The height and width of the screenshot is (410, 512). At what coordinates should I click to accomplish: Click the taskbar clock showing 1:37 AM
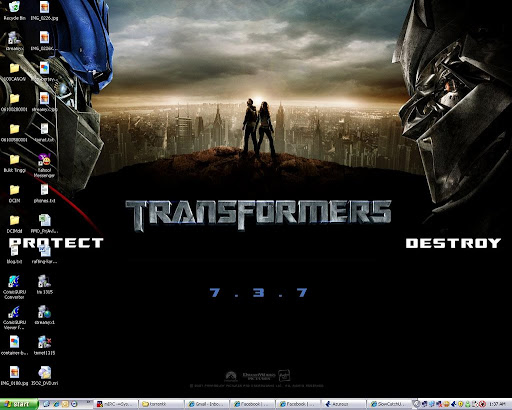pyautogui.click(x=497, y=404)
